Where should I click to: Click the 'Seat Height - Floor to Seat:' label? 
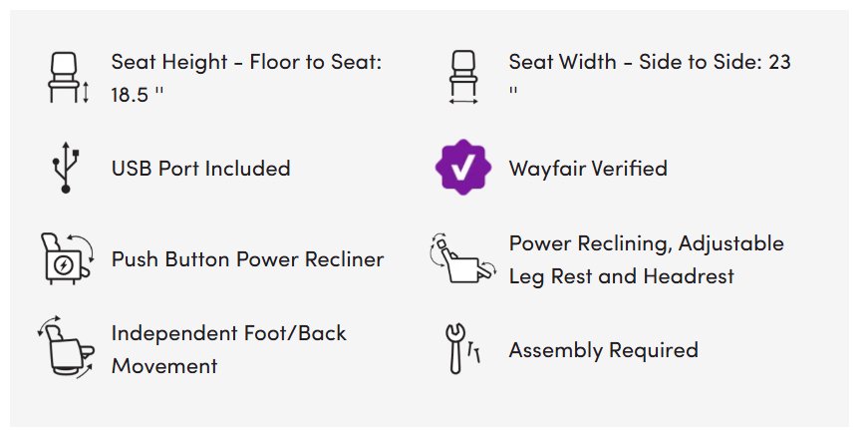[246, 62]
